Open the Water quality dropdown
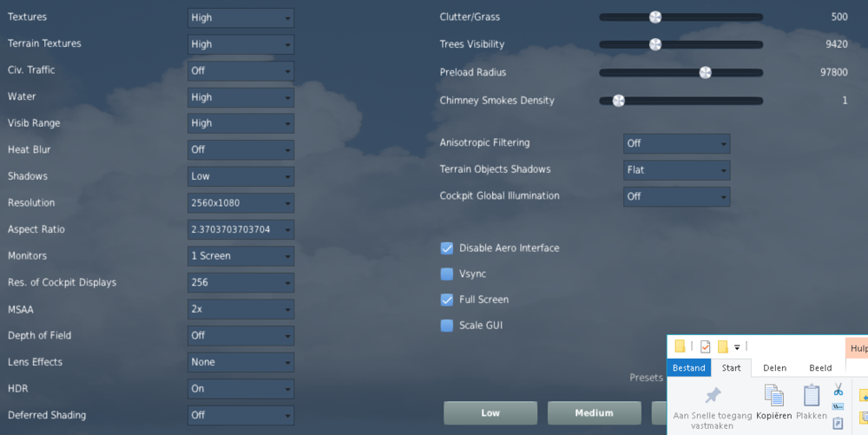 click(240, 97)
